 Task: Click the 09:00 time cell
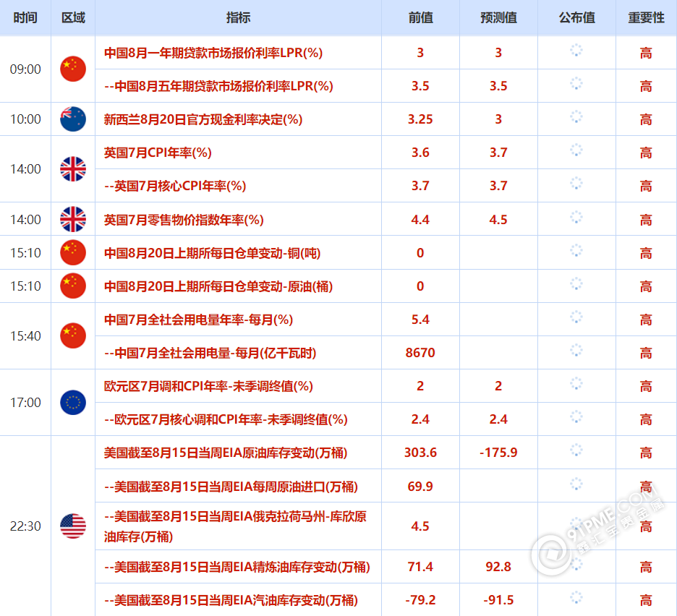coord(25,69)
